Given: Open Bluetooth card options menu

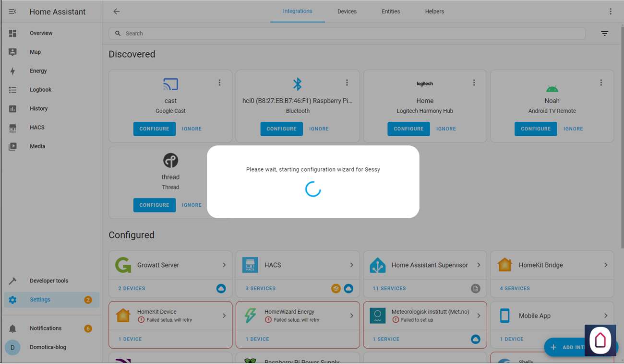Looking at the screenshot, I should click(x=347, y=83).
